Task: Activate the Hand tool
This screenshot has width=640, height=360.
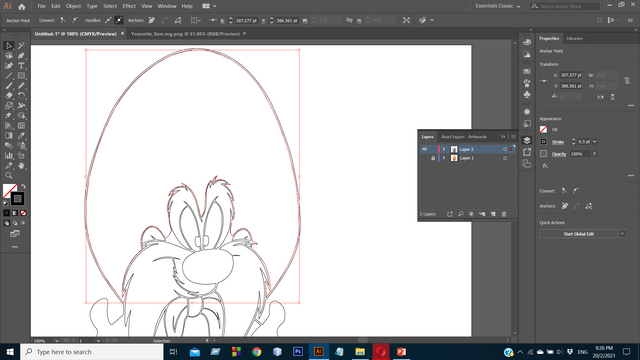Action: 21,166
